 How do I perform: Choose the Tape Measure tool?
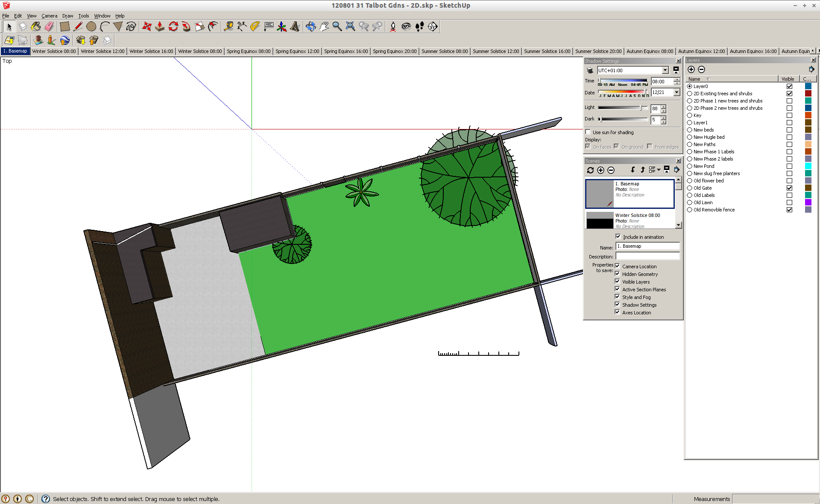[228, 26]
